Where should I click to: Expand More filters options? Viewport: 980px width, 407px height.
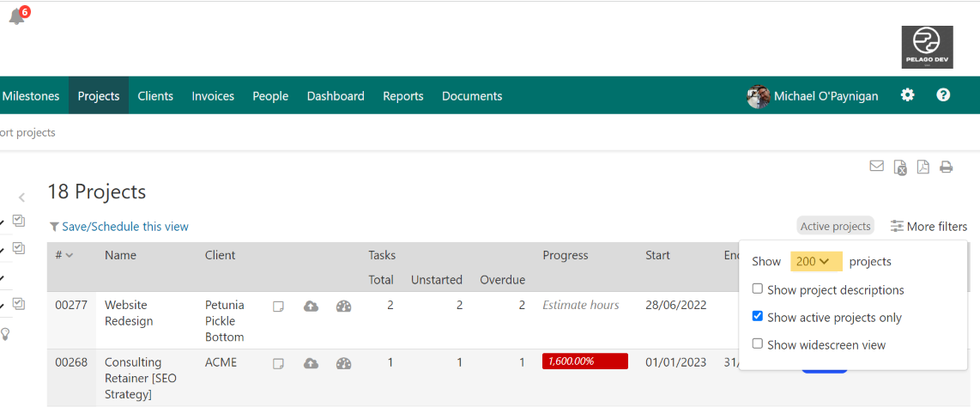point(929,227)
